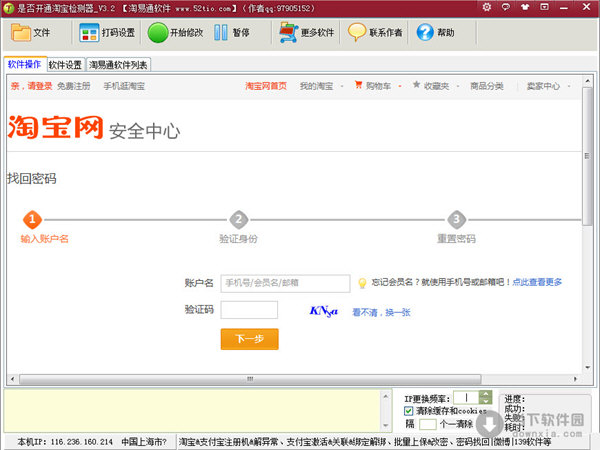Click the 安全中心 text
This screenshot has height=450, width=600.
145,131
